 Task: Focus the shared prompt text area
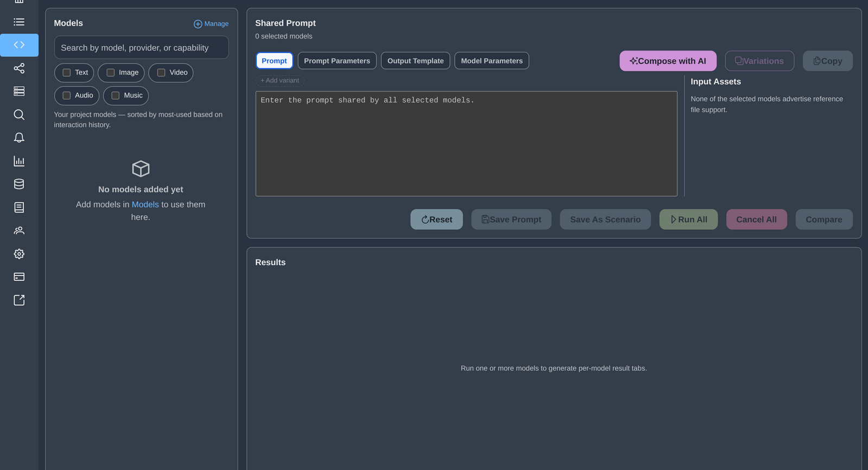point(467,144)
